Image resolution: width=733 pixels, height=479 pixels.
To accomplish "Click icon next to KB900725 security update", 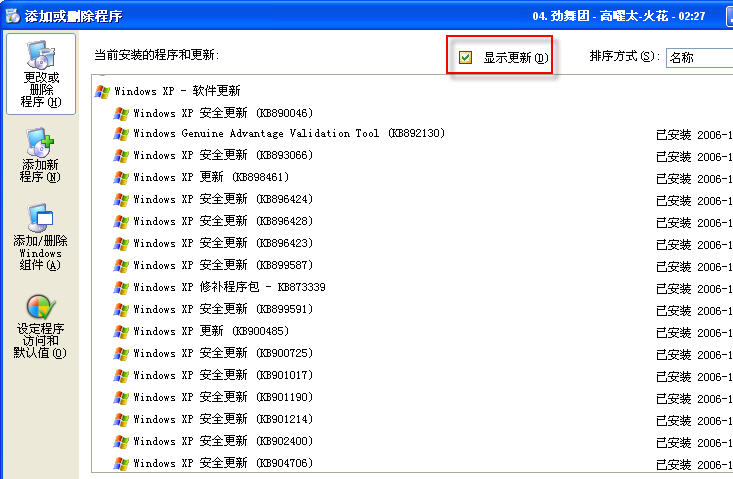I will pos(121,353).
